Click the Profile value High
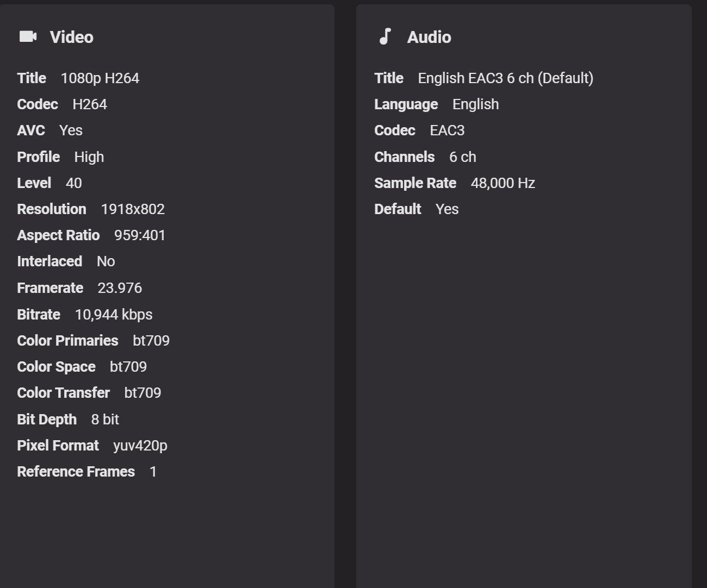The image size is (707, 588). (x=89, y=157)
